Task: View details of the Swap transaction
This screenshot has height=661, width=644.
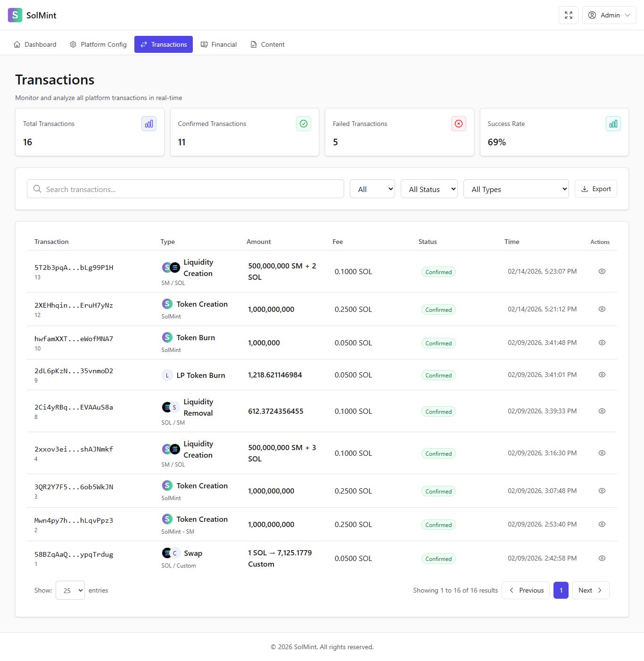Action: coord(602,558)
